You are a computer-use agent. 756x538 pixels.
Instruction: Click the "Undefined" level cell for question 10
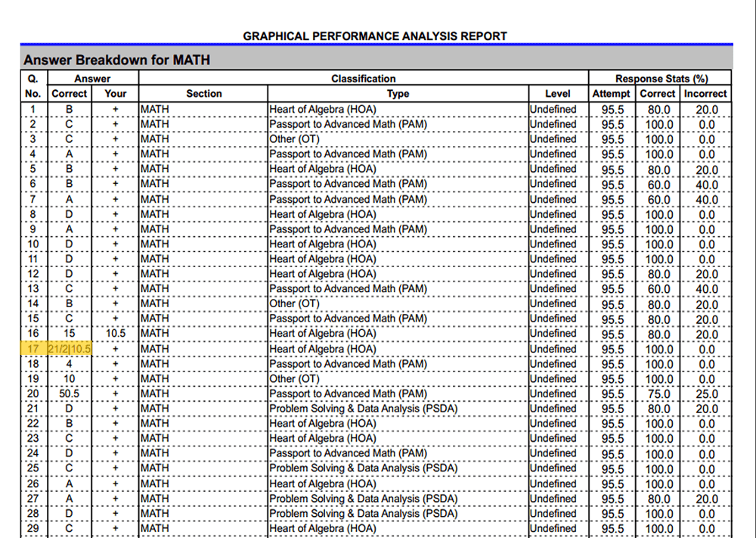(553, 244)
